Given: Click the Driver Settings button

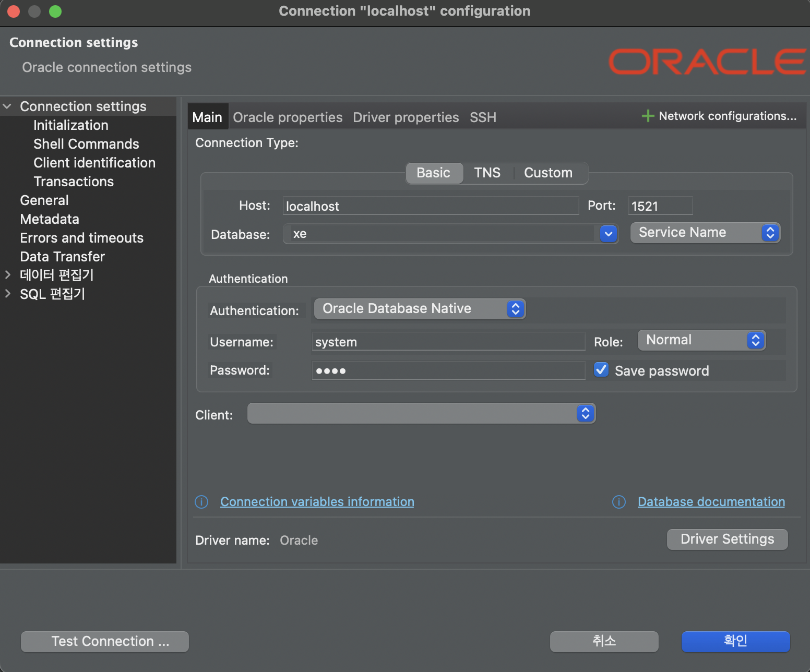Looking at the screenshot, I should (x=727, y=539).
